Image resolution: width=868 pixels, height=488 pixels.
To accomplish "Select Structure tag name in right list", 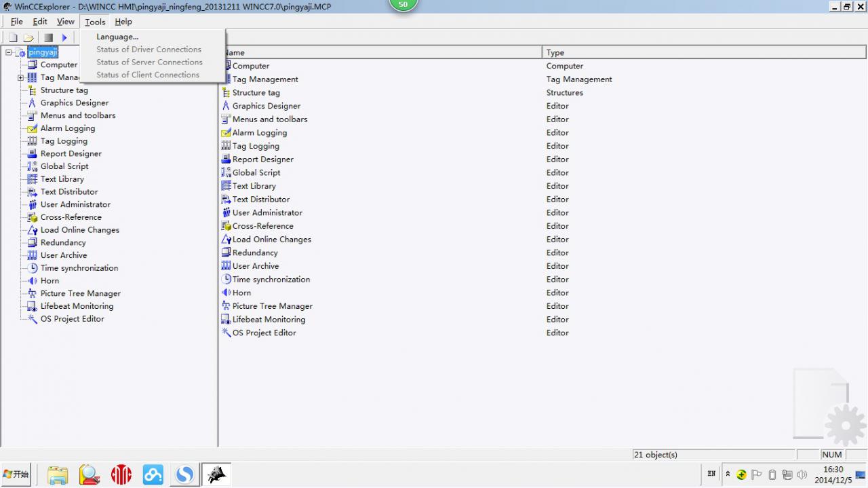I will click(x=256, y=93).
